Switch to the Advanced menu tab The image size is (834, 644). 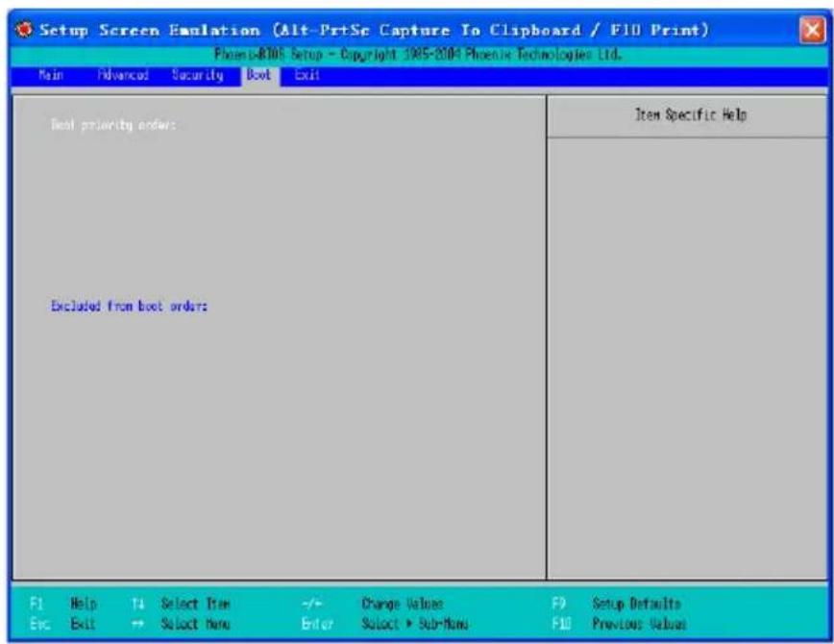[x=123, y=75]
